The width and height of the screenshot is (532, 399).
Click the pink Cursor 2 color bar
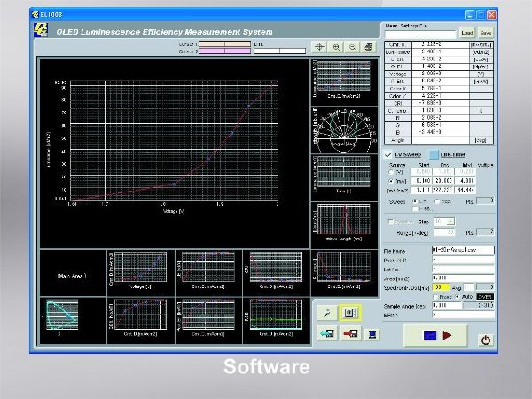pyautogui.click(x=227, y=51)
